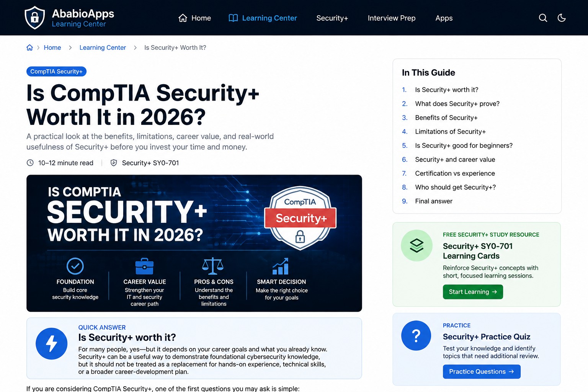Click the '10–12 minute read' text
The image size is (588, 392).
(66, 163)
